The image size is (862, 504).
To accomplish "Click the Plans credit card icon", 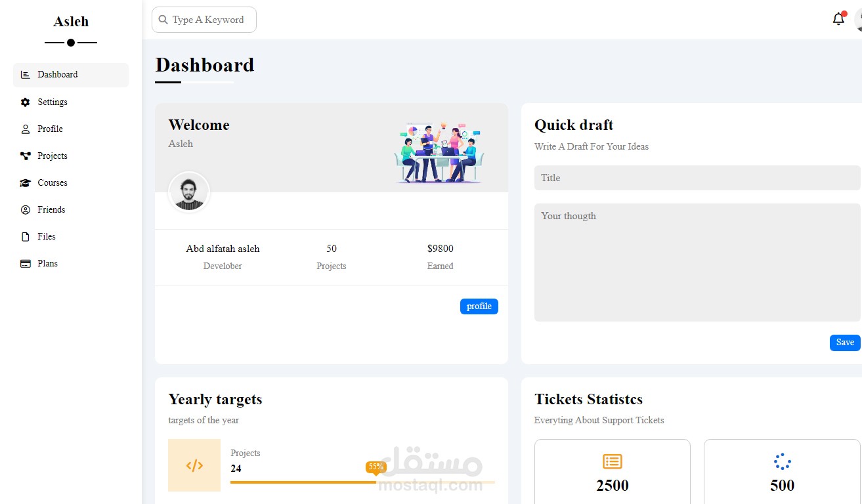I will (x=26, y=264).
